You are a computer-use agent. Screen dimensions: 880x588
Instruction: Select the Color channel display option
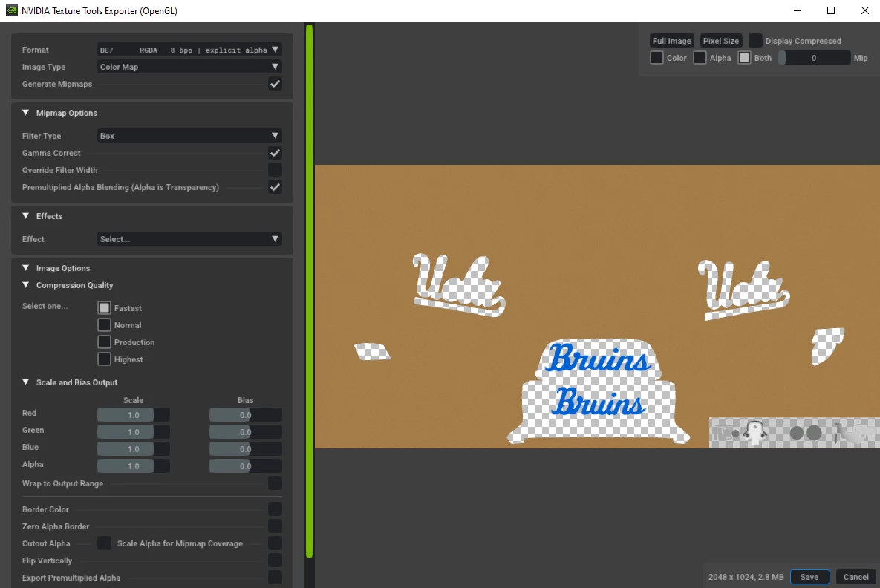[656, 58]
